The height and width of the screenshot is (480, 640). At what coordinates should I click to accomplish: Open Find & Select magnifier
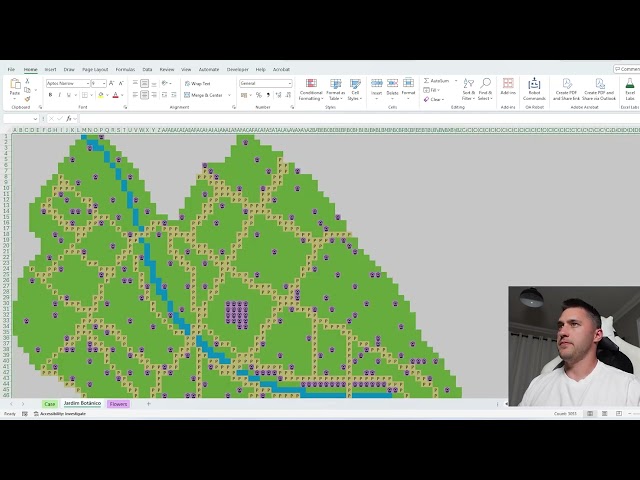tap(485, 90)
